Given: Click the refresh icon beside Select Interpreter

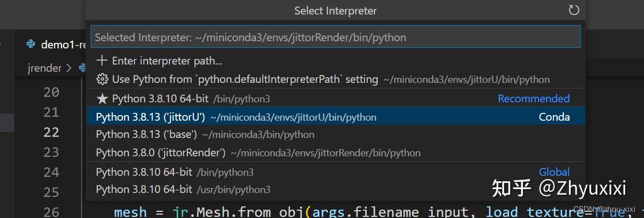Looking at the screenshot, I should tap(574, 10).
